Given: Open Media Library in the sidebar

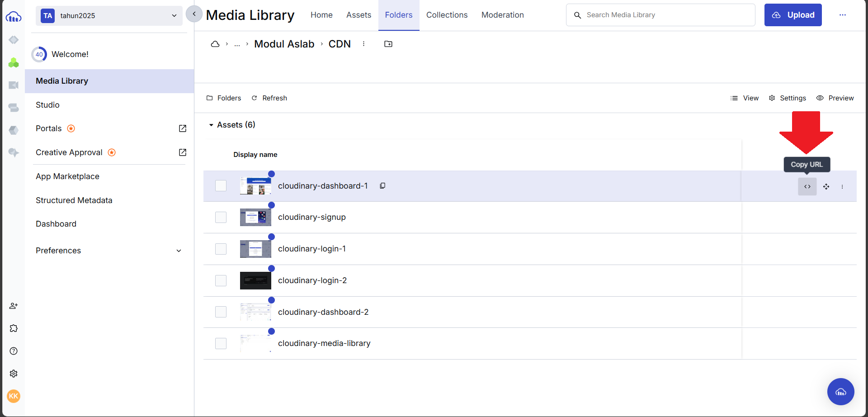Looking at the screenshot, I should point(109,81).
